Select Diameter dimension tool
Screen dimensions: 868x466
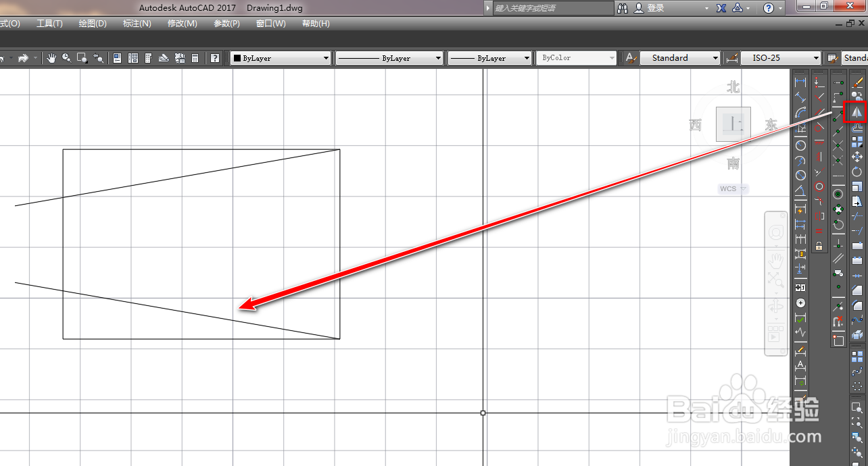[x=800, y=176]
